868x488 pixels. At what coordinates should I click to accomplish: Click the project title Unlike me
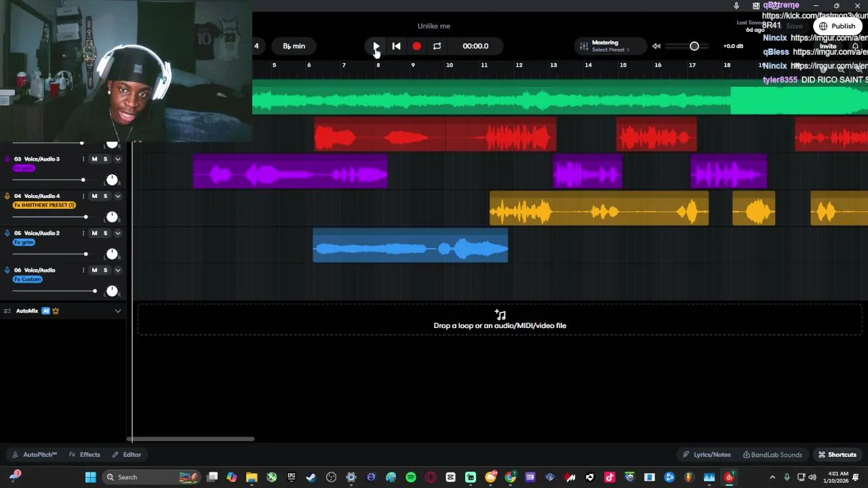(434, 26)
